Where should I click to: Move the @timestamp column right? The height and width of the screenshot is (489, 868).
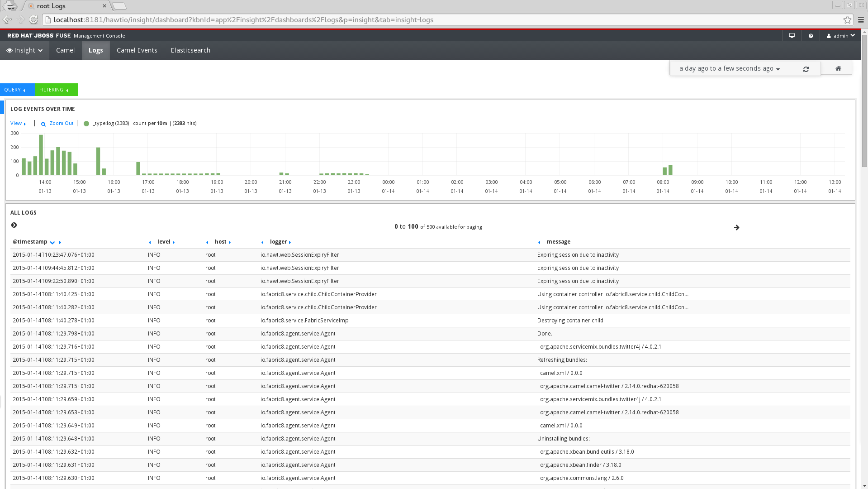(60, 243)
